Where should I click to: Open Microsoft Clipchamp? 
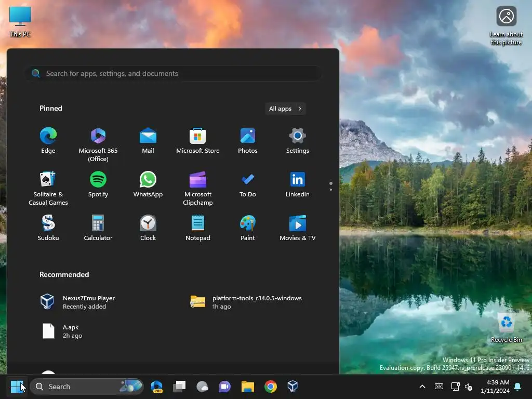[198, 188]
